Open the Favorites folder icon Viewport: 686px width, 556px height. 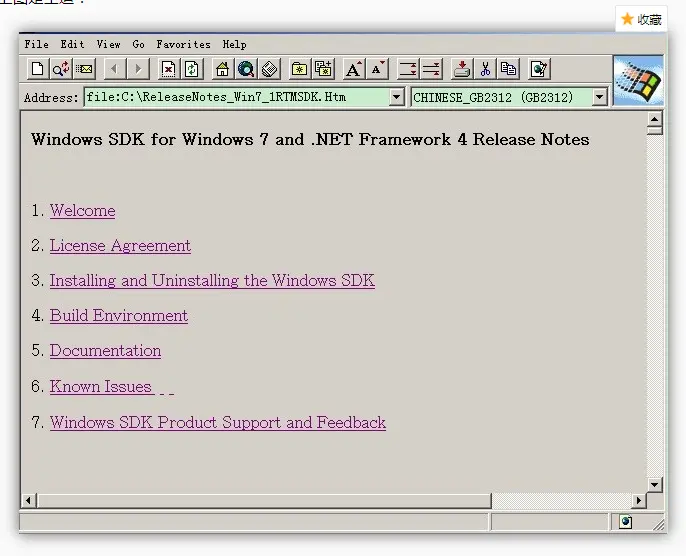(x=299, y=69)
